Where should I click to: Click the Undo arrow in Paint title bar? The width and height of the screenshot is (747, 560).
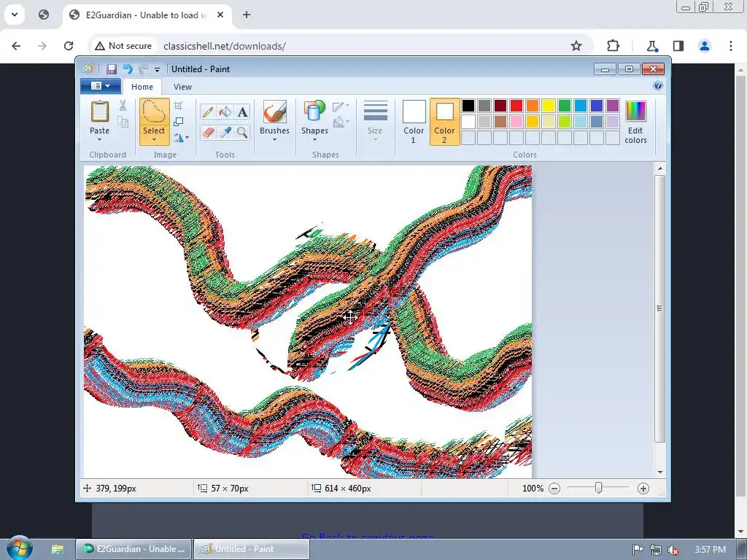click(128, 69)
